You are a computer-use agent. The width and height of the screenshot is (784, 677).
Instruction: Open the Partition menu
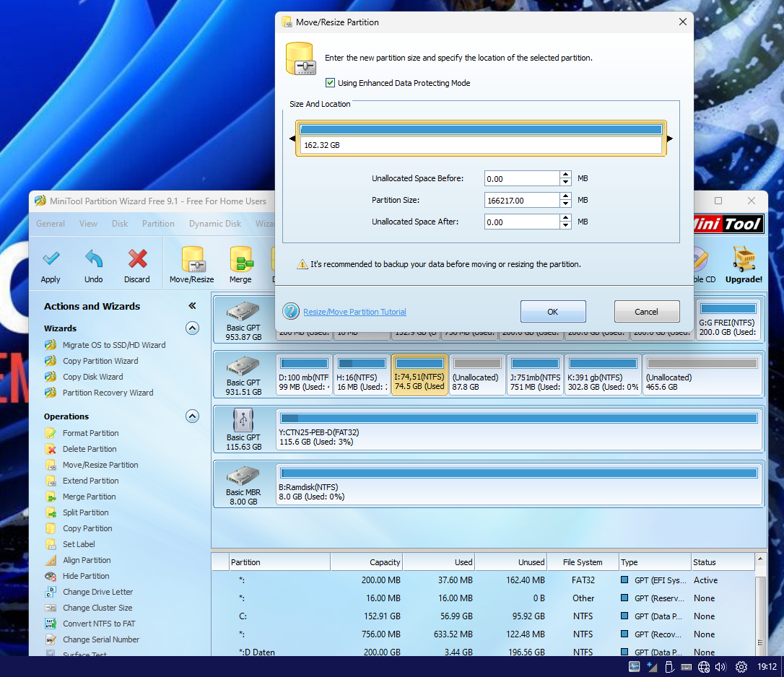click(x=158, y=224)
